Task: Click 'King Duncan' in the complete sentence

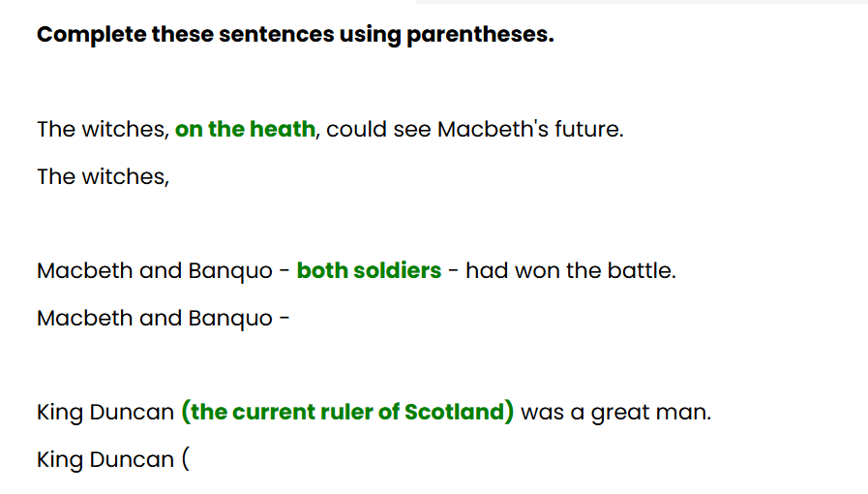Action: [x=105, y=412]
